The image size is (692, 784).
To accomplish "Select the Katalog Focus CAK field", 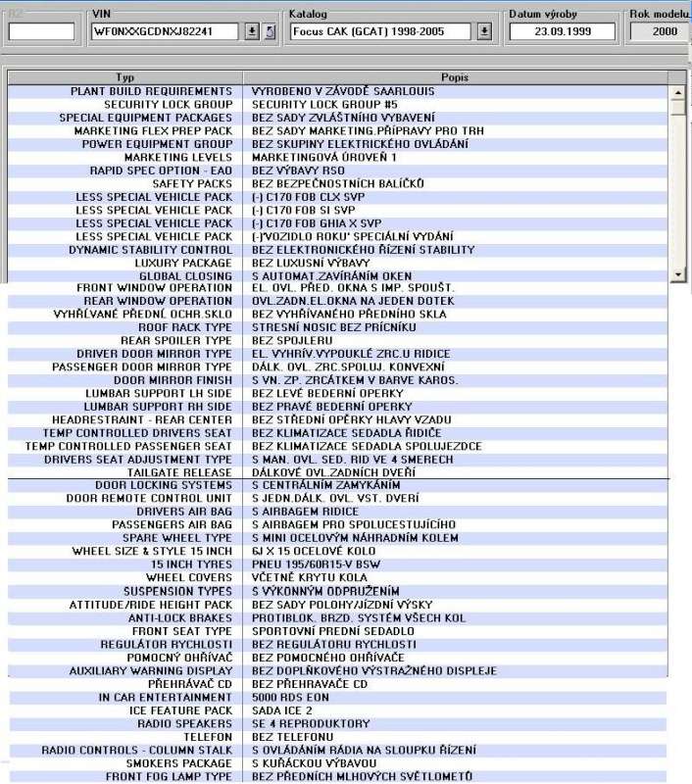I will tap(382, 31).
